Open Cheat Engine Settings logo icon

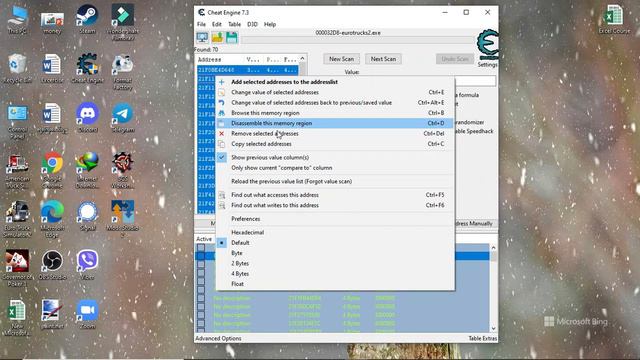pyautogui.click(x=487, y=45)
